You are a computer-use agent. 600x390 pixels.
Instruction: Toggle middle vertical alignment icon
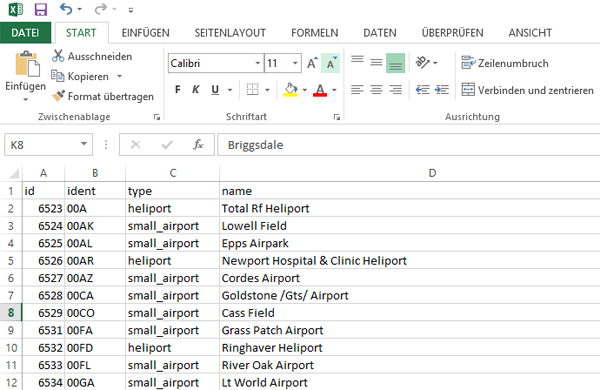coord(376,62)
